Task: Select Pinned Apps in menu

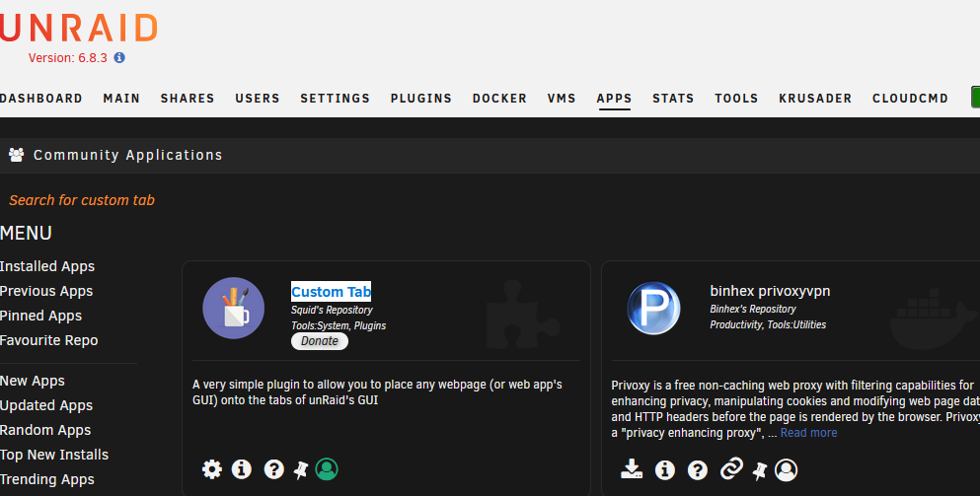Action: click(40, 316)
